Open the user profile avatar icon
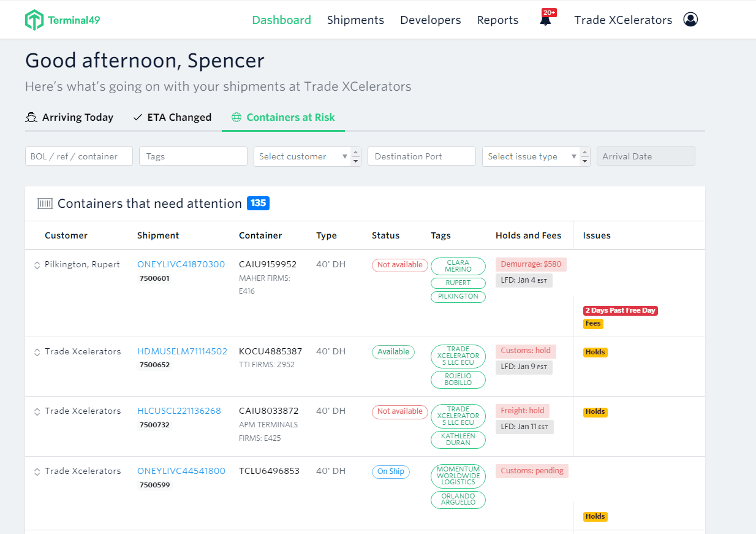 coord(690,20)
